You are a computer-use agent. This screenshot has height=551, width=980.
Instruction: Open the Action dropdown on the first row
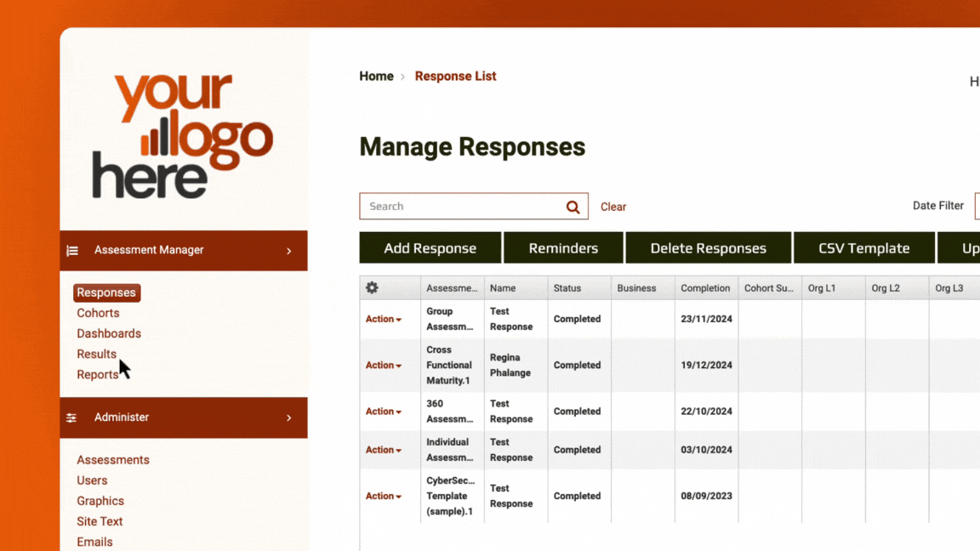point(382,319)
